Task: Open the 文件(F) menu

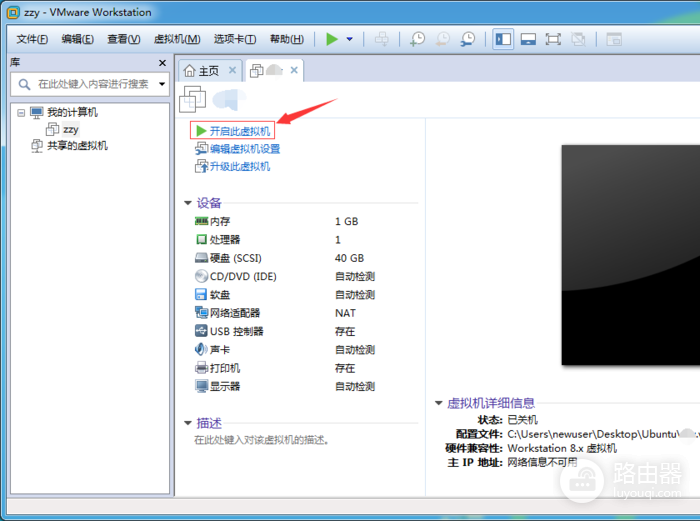Action: pos(32,39)
